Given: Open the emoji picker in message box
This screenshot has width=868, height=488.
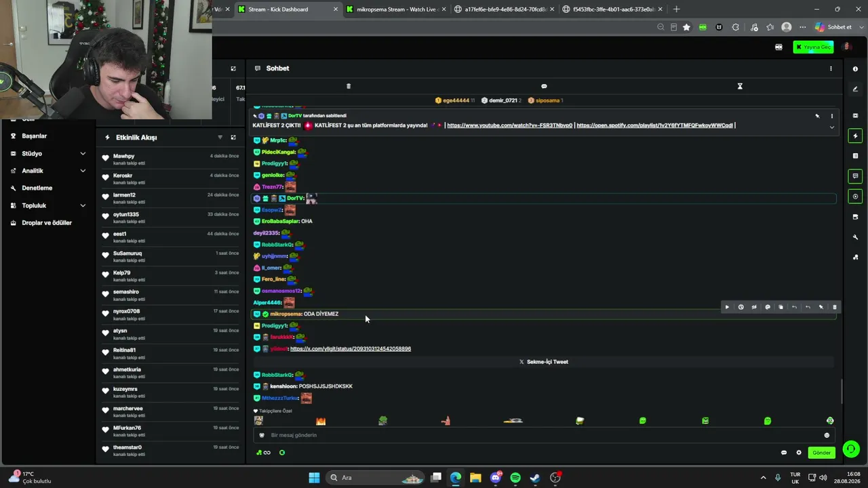Looking at the screenshot, I should 827,435.
